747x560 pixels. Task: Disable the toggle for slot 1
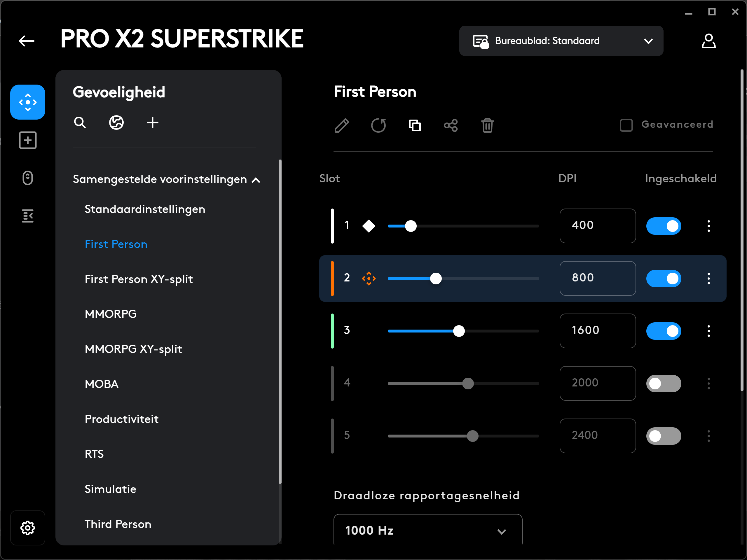(664, 226)
